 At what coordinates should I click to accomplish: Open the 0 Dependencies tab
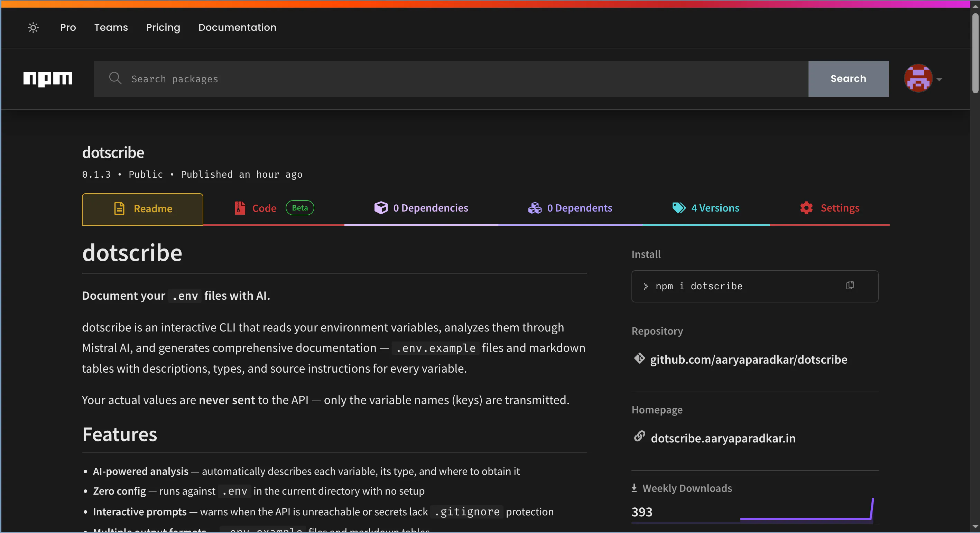click(421, 208)
